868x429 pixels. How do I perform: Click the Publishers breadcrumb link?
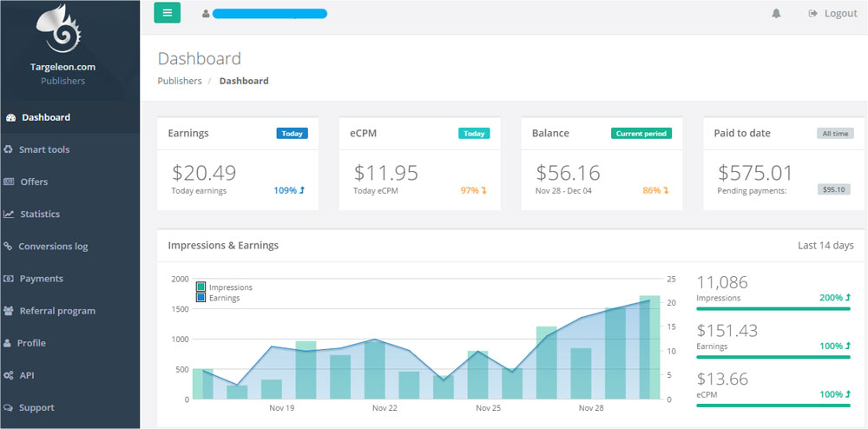tap(180, 81)
